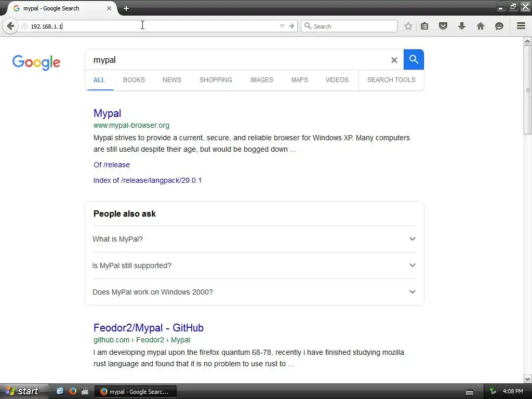Image resolution: width=532 pixels, height=399 pixels.
Task: Expand the What is MyPal? question
Action: point(254,239)
